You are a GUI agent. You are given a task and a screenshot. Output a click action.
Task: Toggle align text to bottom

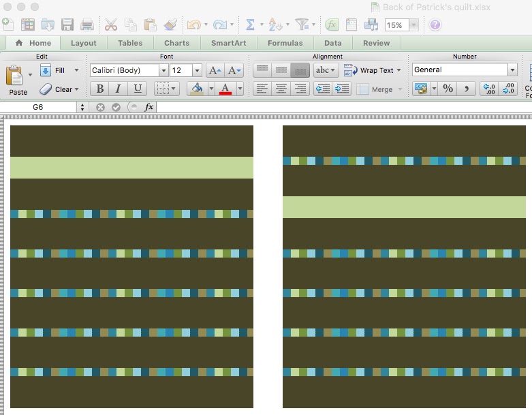click(300, 70)
